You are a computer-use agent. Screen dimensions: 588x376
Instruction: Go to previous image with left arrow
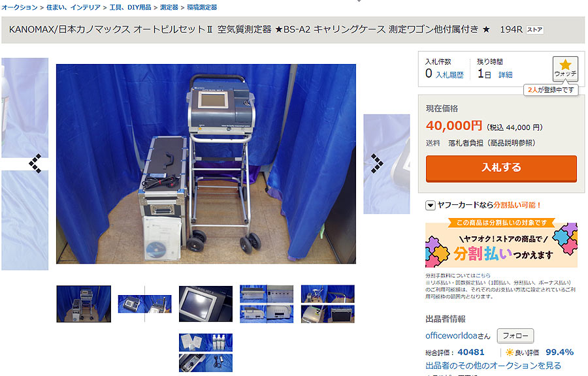[35, 164]
